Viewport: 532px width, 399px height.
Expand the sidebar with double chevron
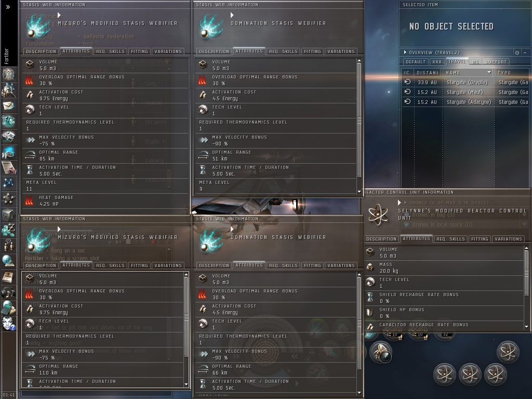[8, 7]
